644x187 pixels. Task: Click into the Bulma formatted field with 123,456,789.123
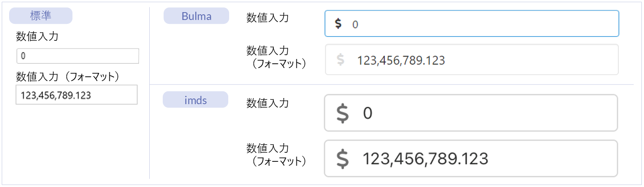tap(477, 60)
